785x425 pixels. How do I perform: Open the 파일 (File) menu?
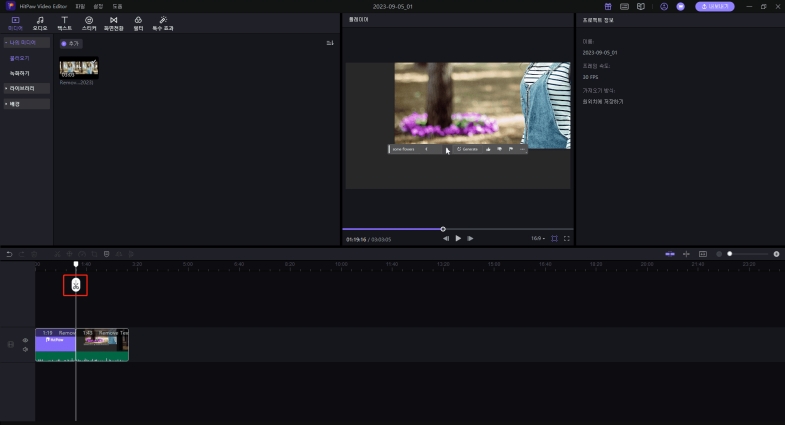pos(80,6)
